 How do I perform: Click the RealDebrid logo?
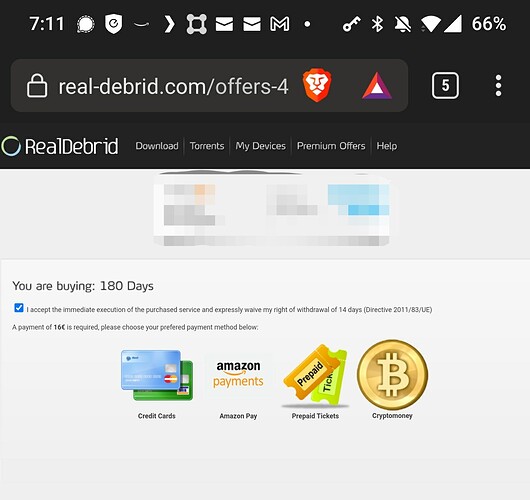click(60, 146)
